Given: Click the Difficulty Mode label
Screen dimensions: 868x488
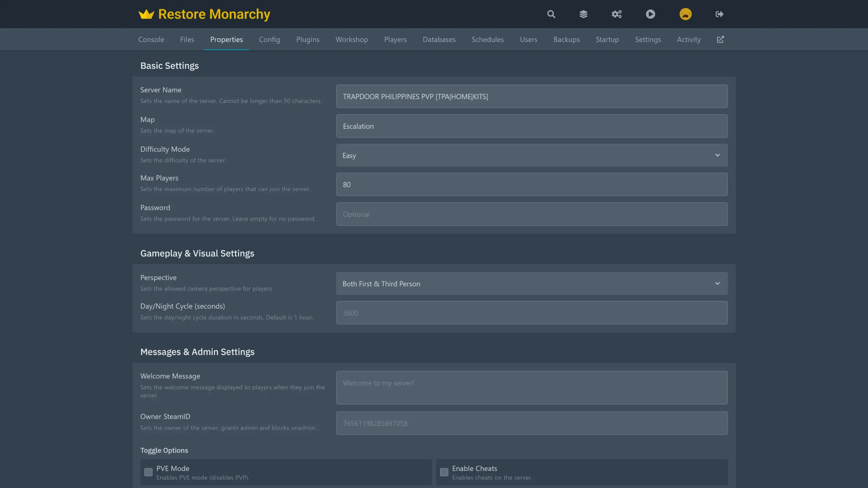Looking at the screenshot, I should (x=165, y=149).
